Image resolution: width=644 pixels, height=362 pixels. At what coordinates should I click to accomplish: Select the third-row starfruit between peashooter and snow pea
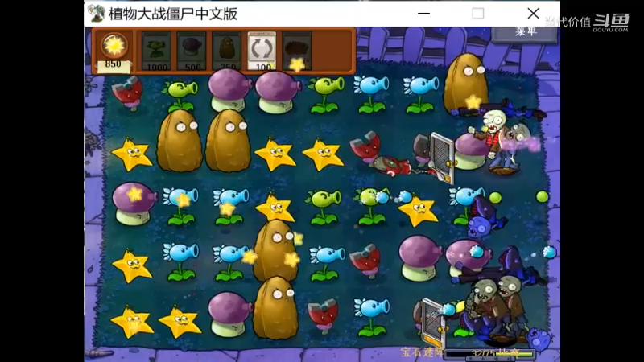coord(418,211)
